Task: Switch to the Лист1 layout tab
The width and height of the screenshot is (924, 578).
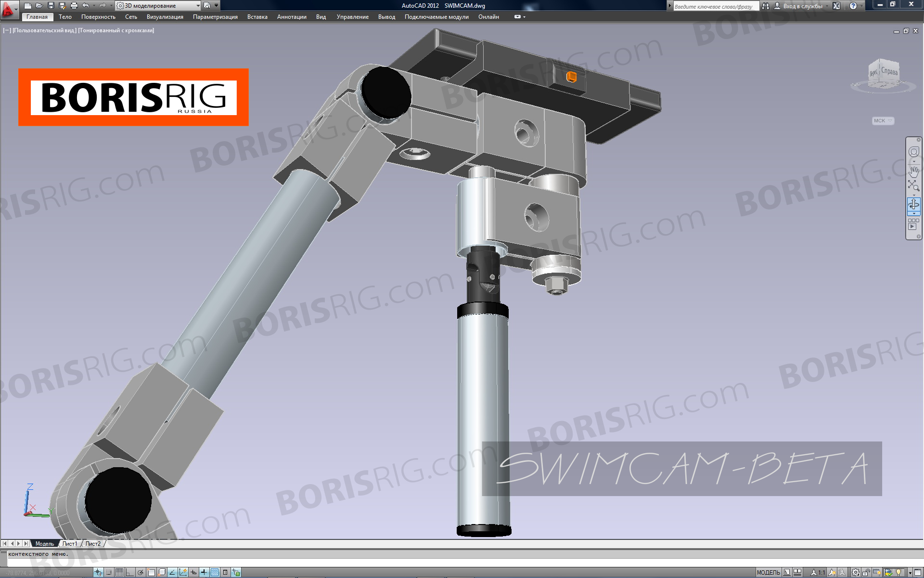Action: point(70,543)
